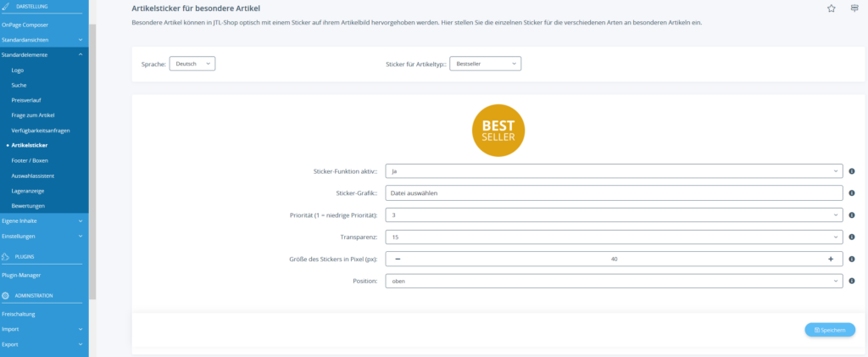
Task: Click info icon for Position setting
Action: click(852, 281)
